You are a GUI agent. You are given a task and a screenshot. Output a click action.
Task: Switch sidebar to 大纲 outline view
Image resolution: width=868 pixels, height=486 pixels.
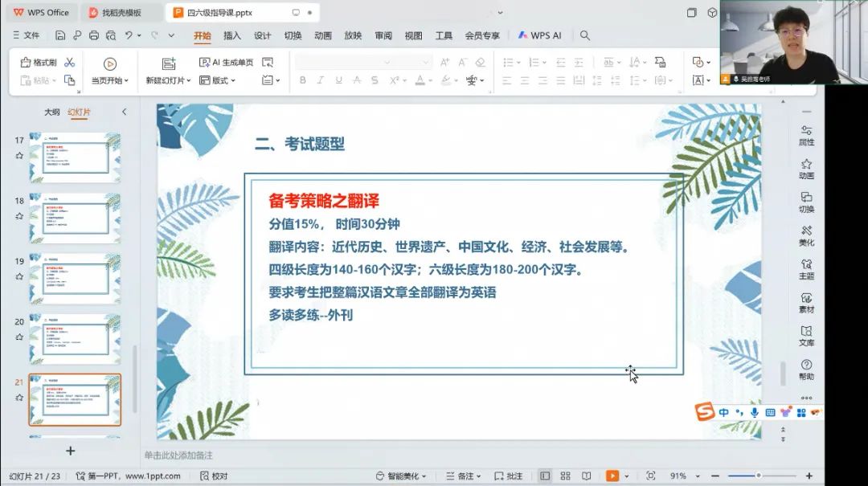pyautogui.click(x=51, y=112)
